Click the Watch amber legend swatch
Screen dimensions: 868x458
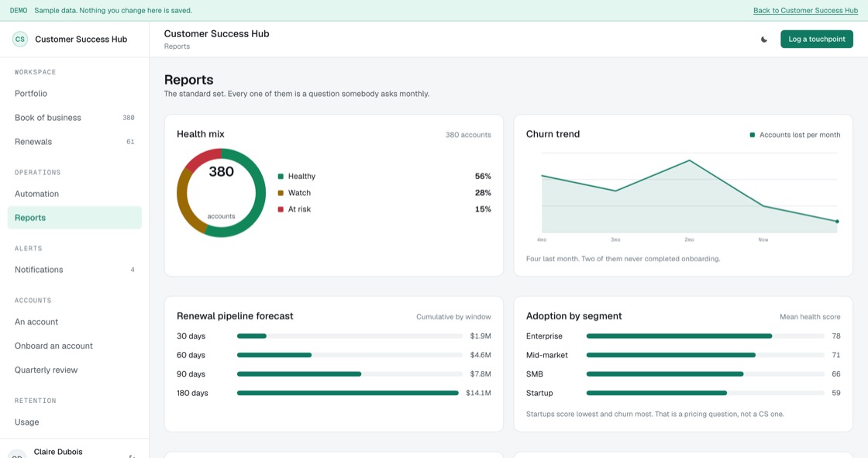point(281,193)
